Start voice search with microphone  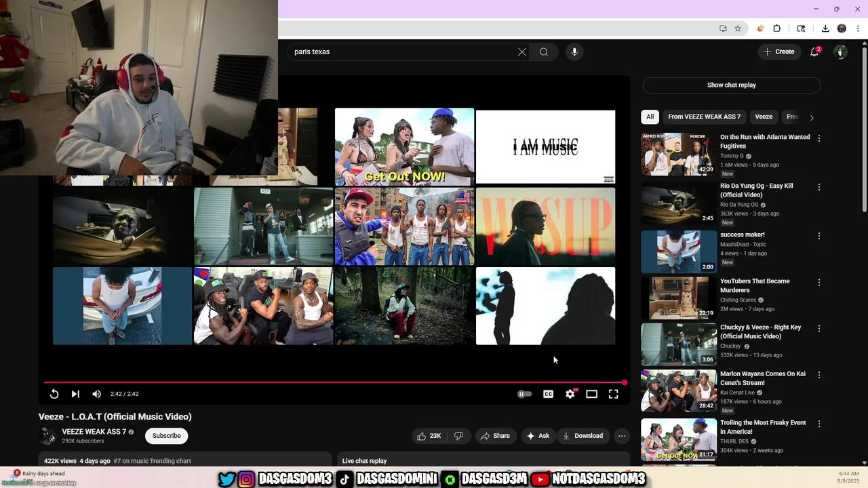coord(574,52)
